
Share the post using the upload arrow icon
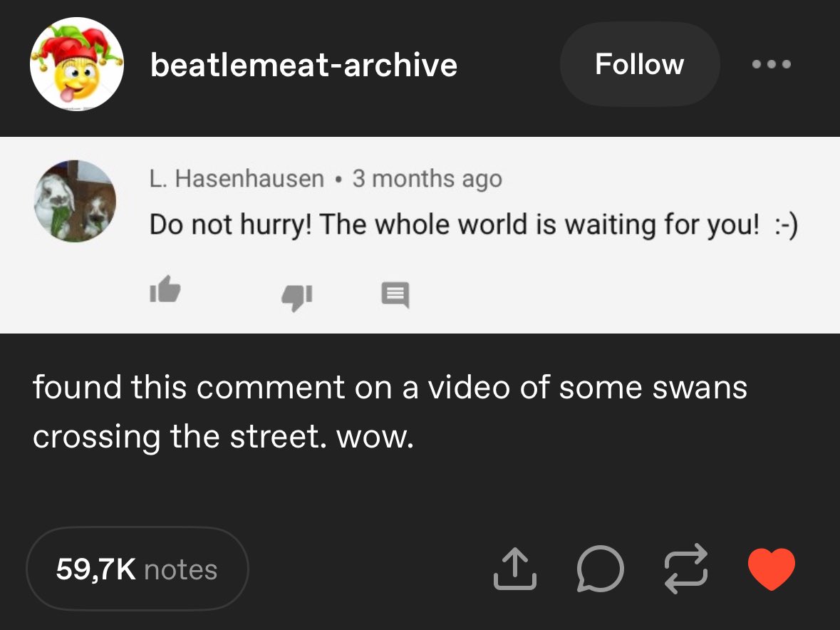tap(515, 569)
